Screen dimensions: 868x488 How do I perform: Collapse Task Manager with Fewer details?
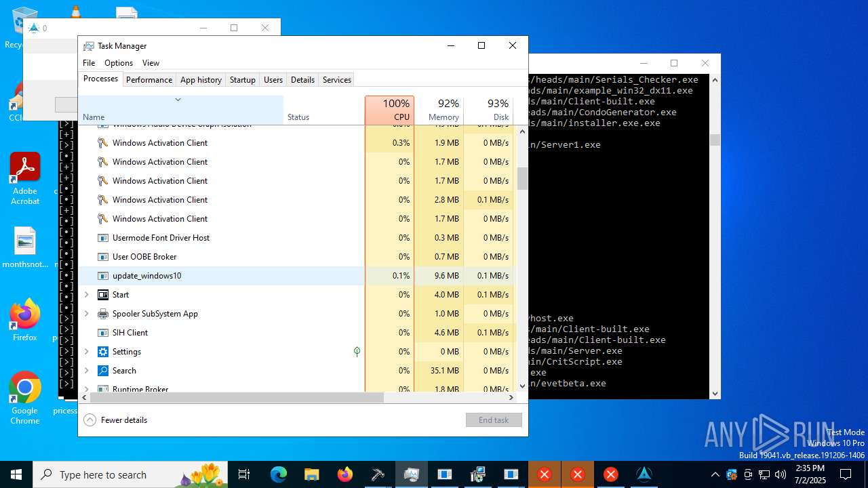click(115, 420)
